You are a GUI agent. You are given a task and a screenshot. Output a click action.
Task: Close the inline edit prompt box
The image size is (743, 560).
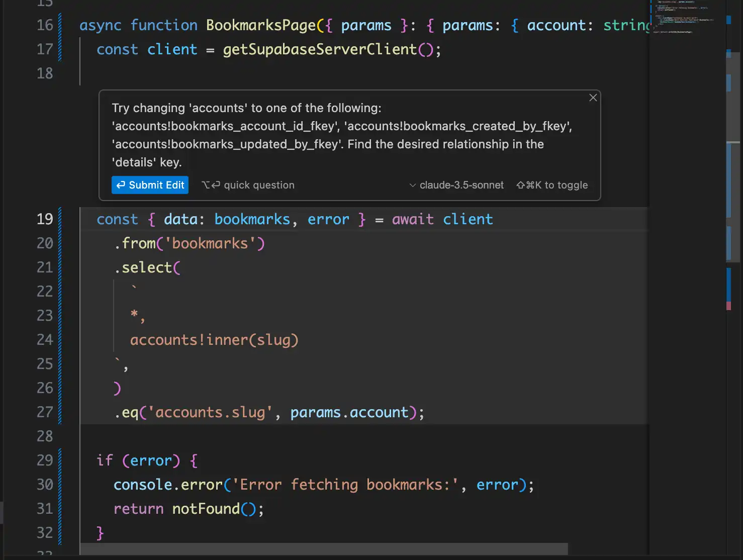(x=593, y=98)
